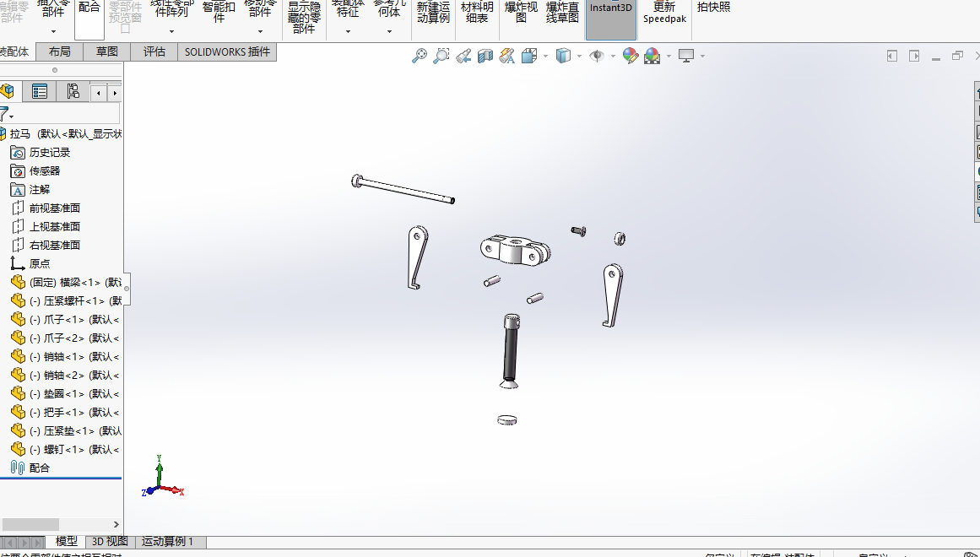Switch to the 布局 tab
Image resolution: width=980 pixels, height=557 pixels.
point(59,51)
